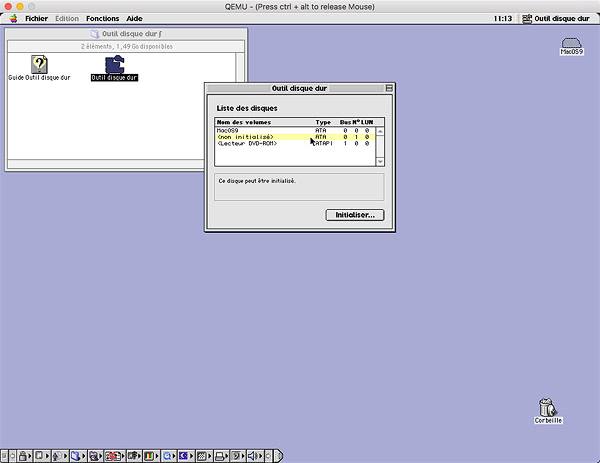Open the color bars monitor depth module

[x=150, y=456]
